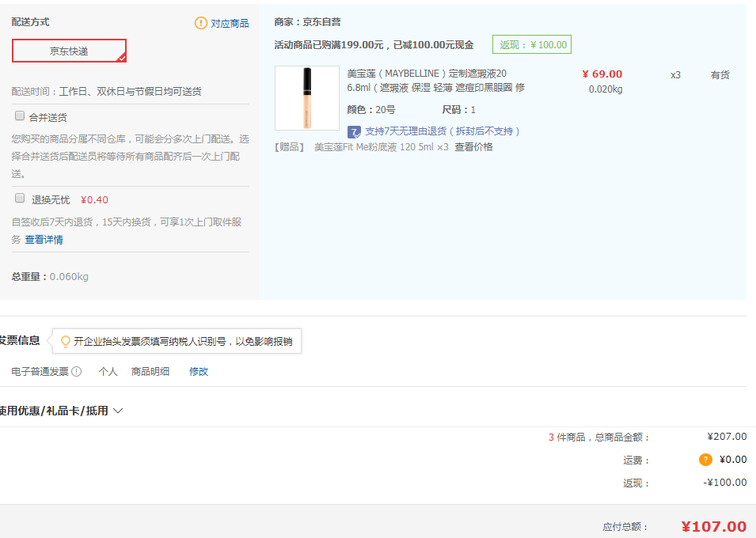Select the 个人 invoice option
756x538 pixels.
107,370
